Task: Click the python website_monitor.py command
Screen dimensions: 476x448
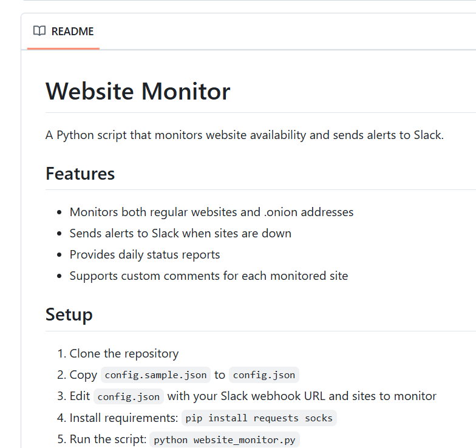Action: point(225,440)
